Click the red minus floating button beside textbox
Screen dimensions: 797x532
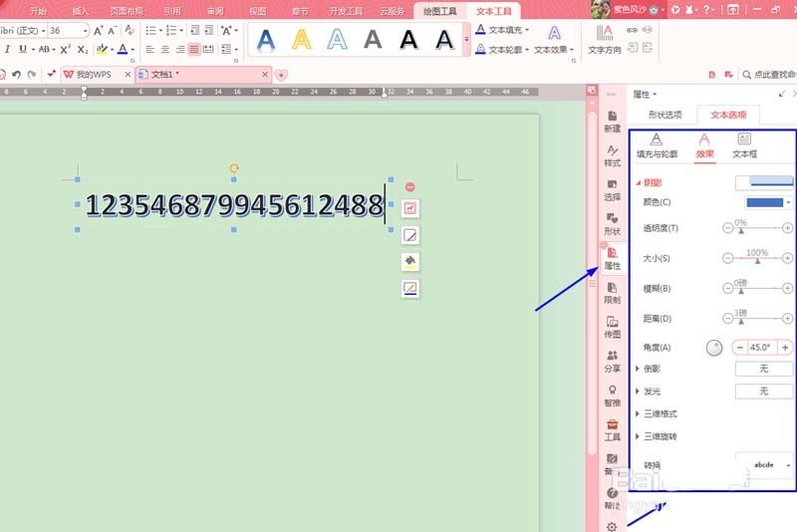[409, 187]
